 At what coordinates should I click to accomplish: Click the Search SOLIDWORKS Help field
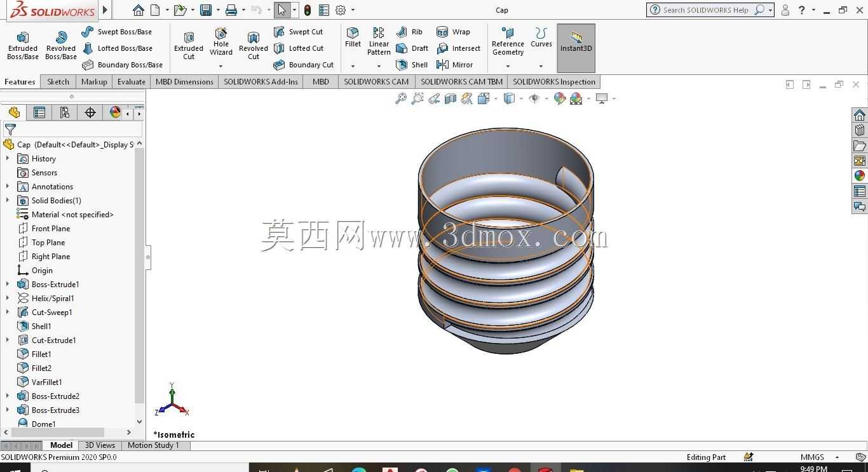(x=707, y=10)
